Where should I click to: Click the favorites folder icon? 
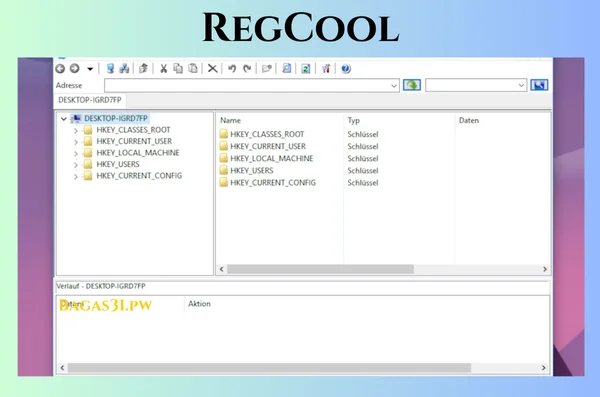(x=267, y=69)
